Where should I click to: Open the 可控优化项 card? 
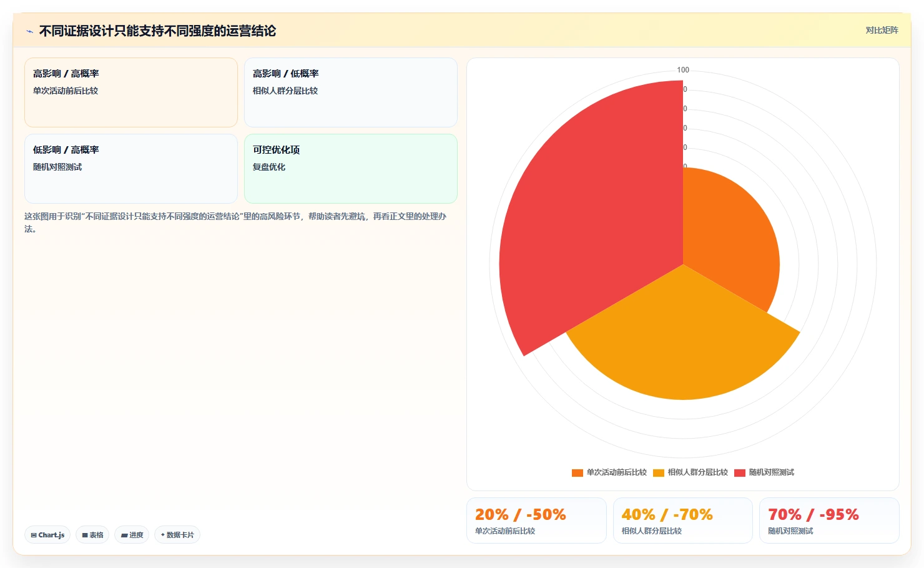click(x=351, y=169)
